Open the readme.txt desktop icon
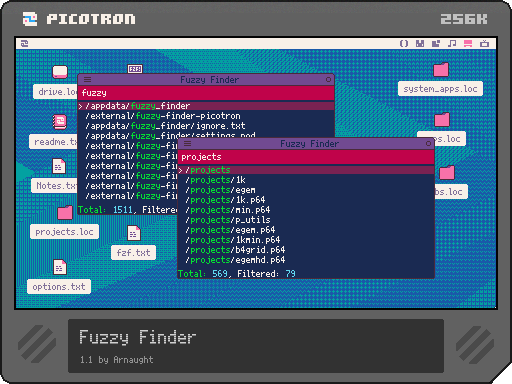Viewport: 512px width, 384px height. 60,122
